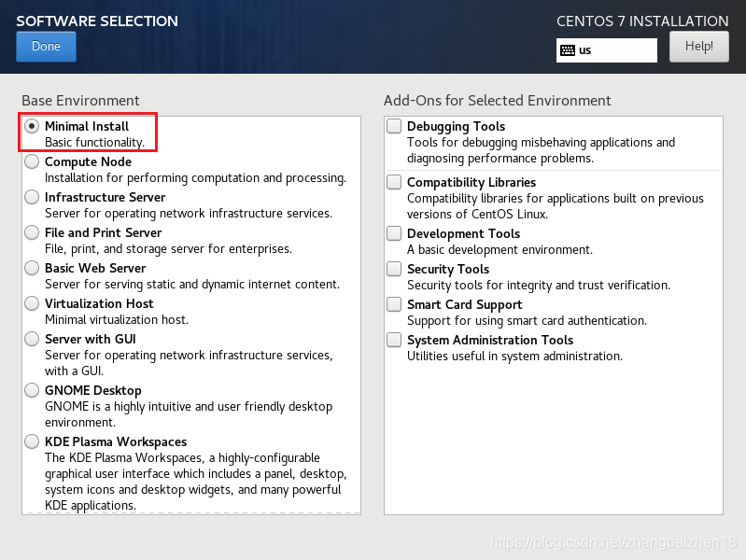Click the 'Security Tools' label
746x560 pixels.
(x=448, y=270)
